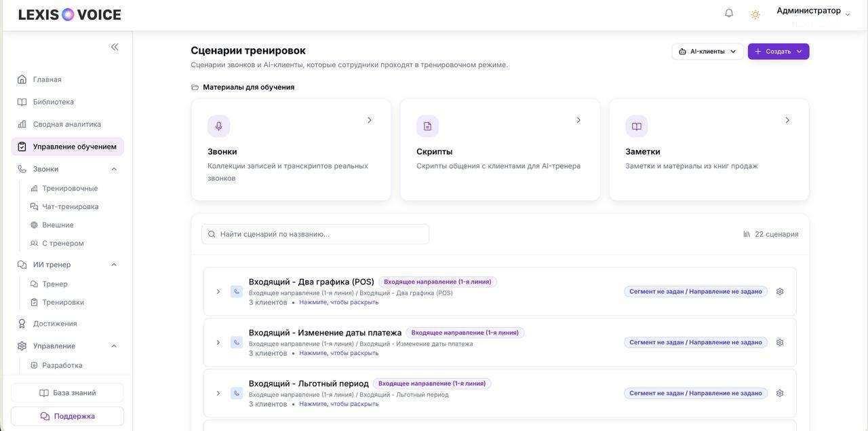Expand the Льготный период scenario
This screenshot has height=431, width=868.
218,394
